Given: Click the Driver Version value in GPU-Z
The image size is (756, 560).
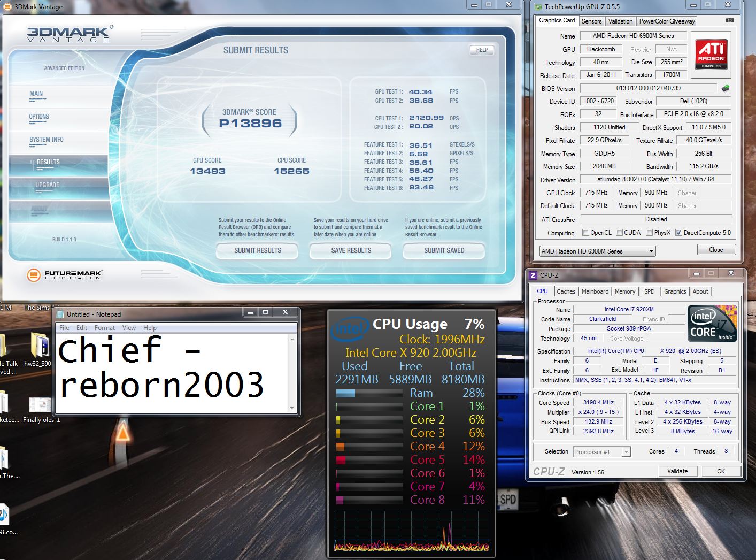Looking at the screenshot, I should coord(655,180).
